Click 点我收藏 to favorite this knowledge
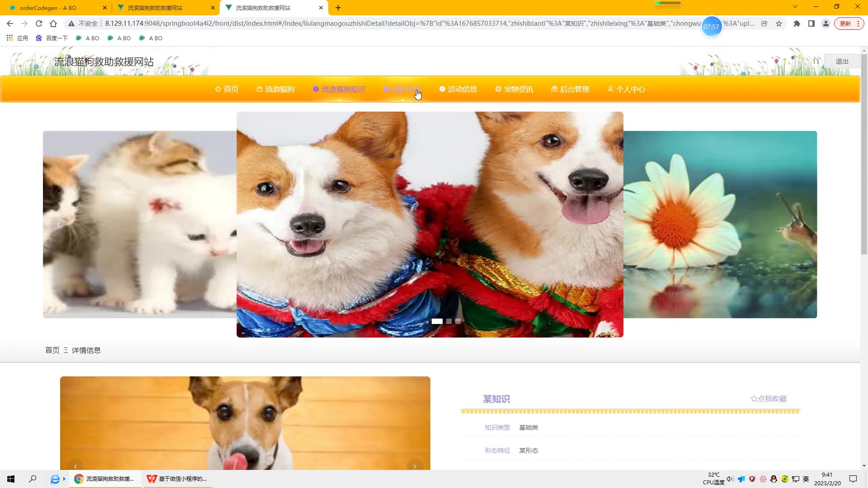The image size is (868, 488). (x=769, y=399)
